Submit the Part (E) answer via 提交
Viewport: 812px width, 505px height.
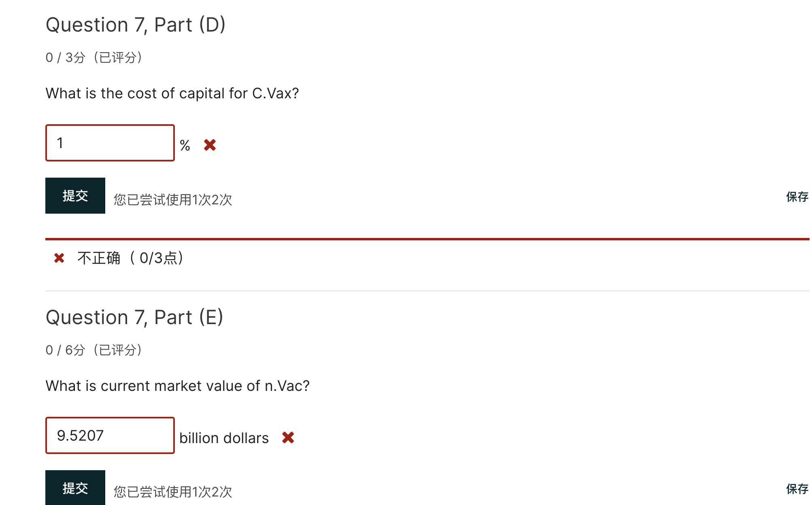click(x=74, y=488)
